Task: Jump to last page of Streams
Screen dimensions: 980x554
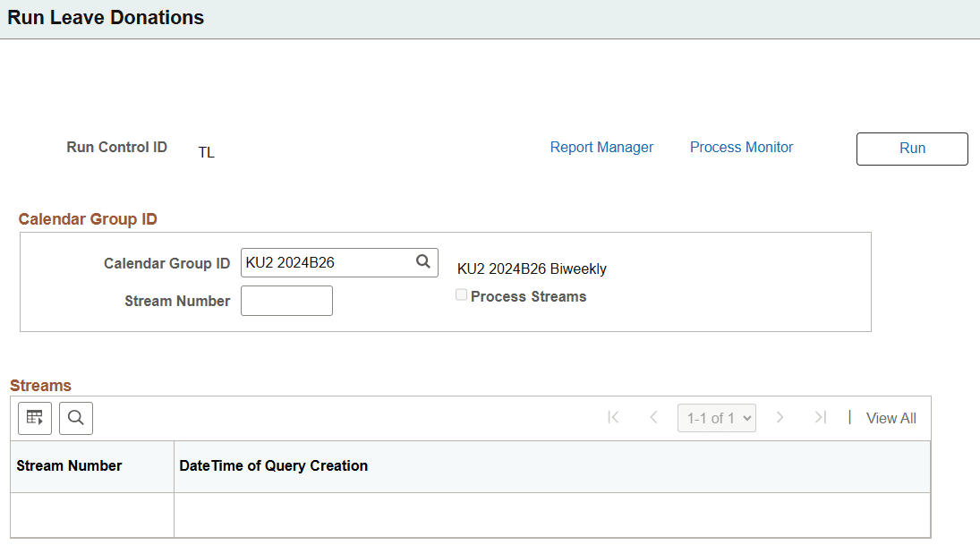Action: click(x=821, y=418)
